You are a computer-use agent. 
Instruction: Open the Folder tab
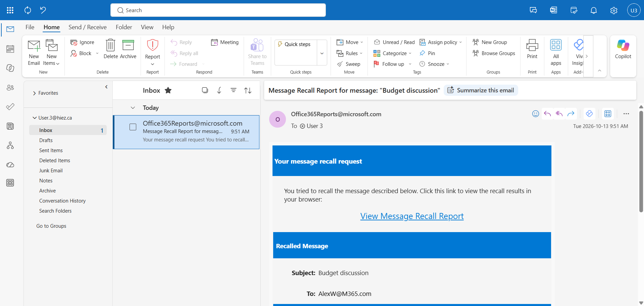point(124,27)
